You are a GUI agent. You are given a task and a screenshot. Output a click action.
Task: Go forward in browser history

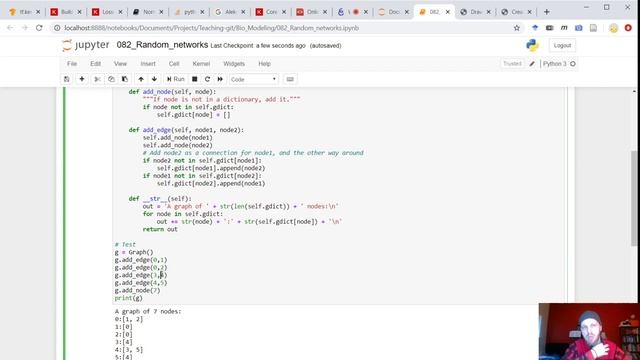coord(24,28)
